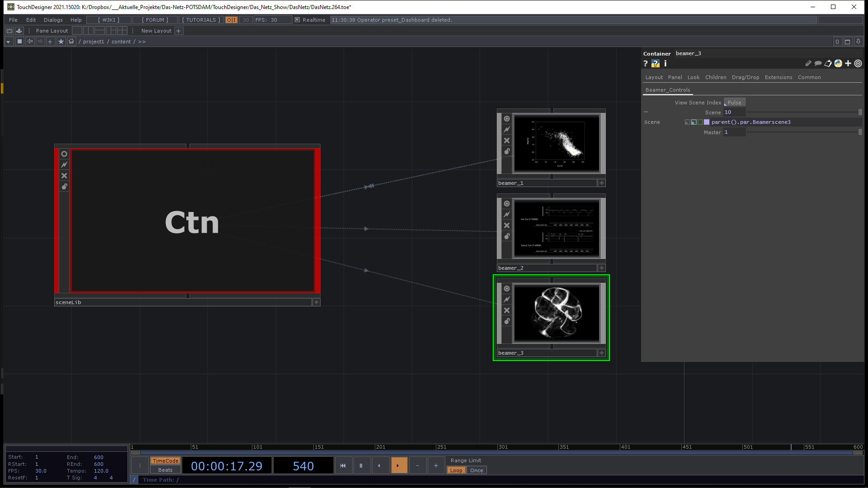Click the operator info 'i' icon
This screenshot has height=488, width=868.
(x=665, y=64)
